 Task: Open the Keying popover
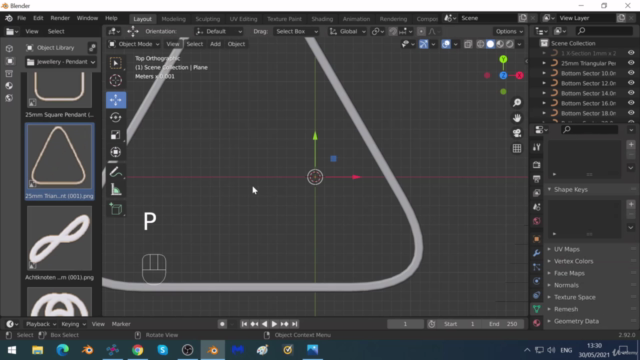point(73,324)
